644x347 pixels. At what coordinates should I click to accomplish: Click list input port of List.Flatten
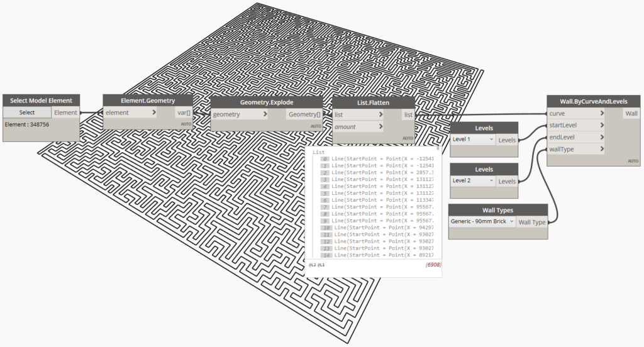point(358,114)
